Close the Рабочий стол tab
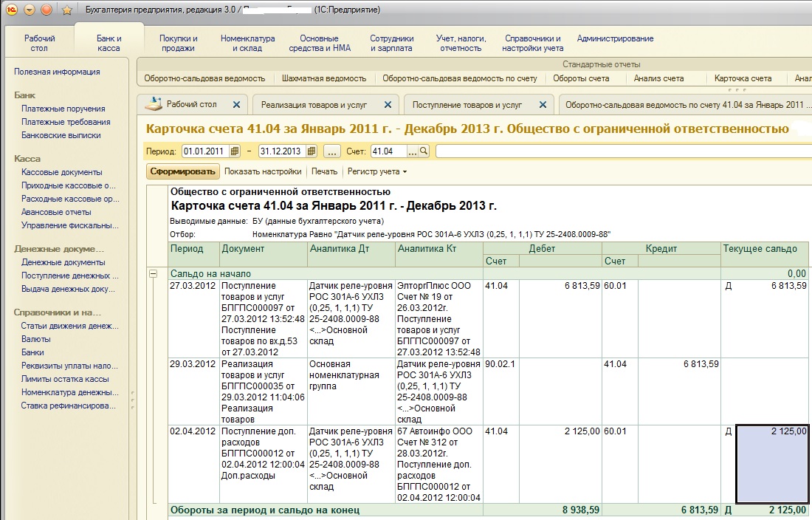The image size is (812, 520). [236, 105]
